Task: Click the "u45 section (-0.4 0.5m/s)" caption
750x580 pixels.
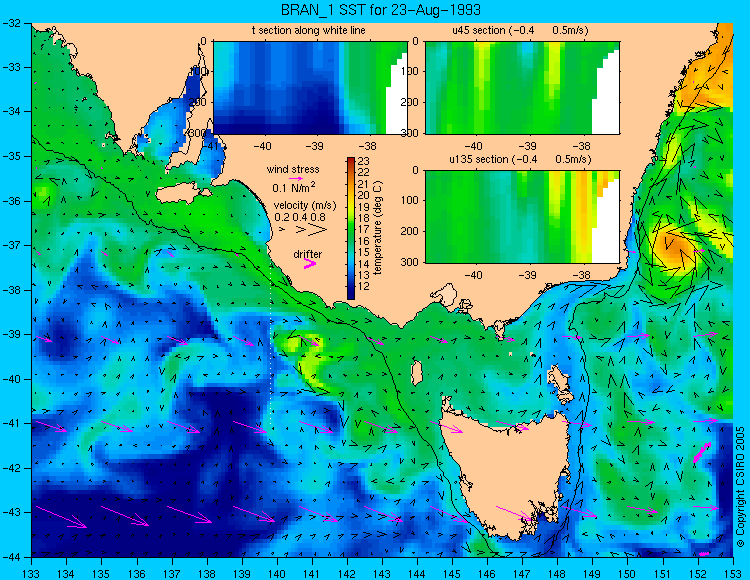Action: tap(520, 31)
